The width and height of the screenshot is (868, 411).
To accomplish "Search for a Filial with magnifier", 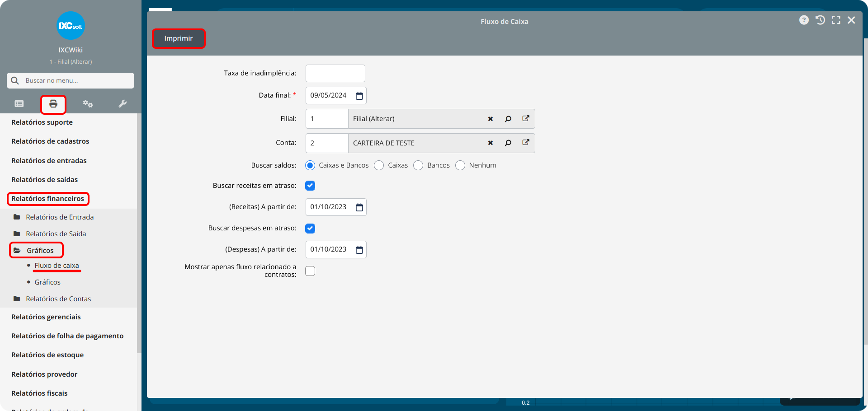I will [x=508, y=119].
